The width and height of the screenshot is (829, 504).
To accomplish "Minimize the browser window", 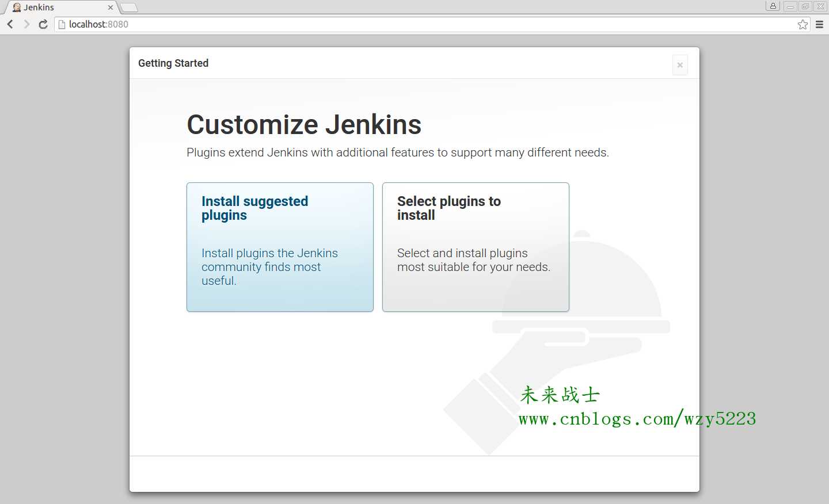I will pos(790,6).
